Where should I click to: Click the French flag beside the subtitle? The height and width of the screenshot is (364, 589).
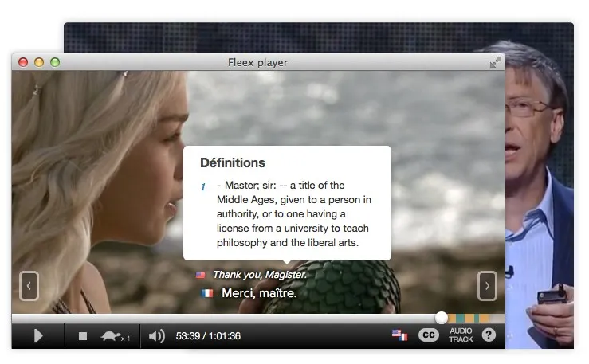[207, 293]
